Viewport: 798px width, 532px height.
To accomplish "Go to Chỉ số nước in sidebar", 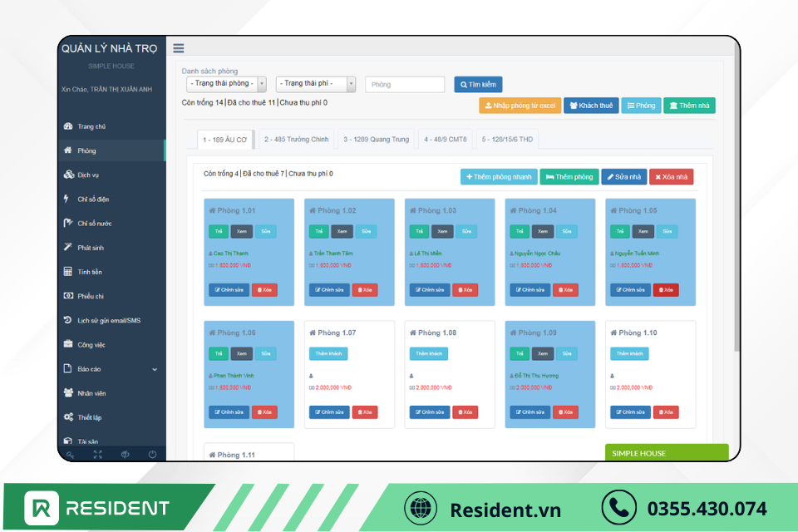I will [94, 224].
